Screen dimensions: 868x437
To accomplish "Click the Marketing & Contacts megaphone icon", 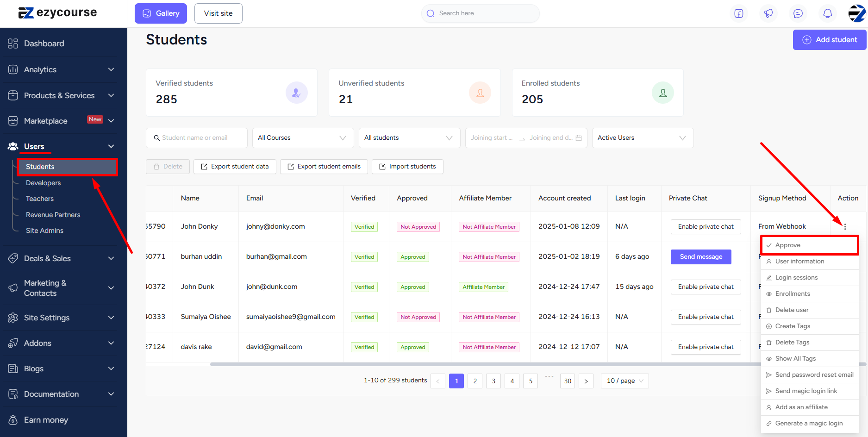I will [13, 288].
